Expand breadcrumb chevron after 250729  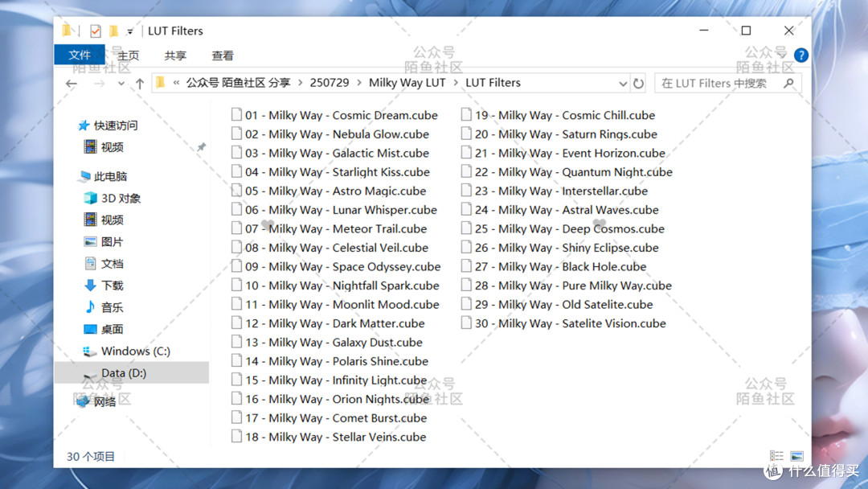[x=358, y=83]
